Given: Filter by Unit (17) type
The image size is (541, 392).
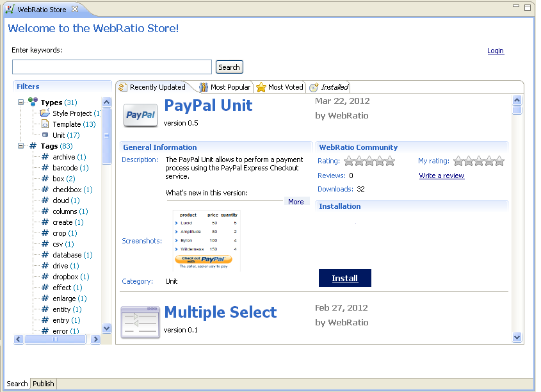Looking at the screenshot, I should click(x=66, y=135).
